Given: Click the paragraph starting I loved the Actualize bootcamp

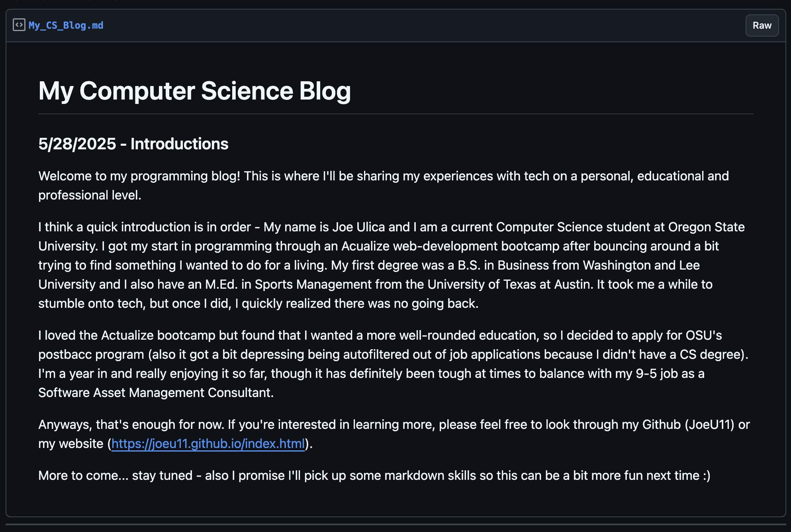Looking at the screenshot, I should (394, 364).
